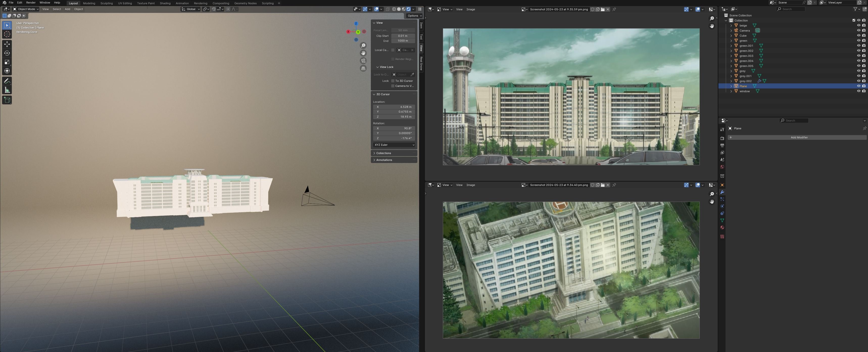Select the Select Box tool
Screen dimensions: 868x352
click(7, 25)
